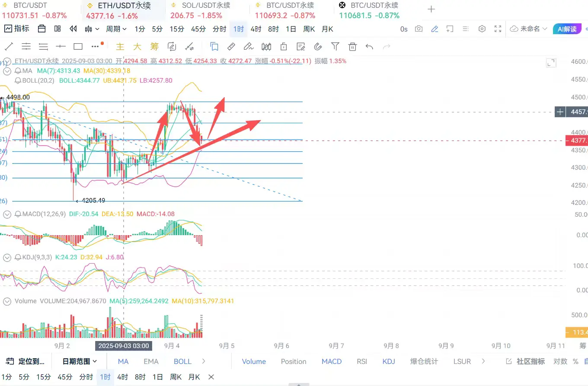Viewport: 588px width, 386px height.
Task: Open the 未命名 layout dropdown
Action: (529, 29)
